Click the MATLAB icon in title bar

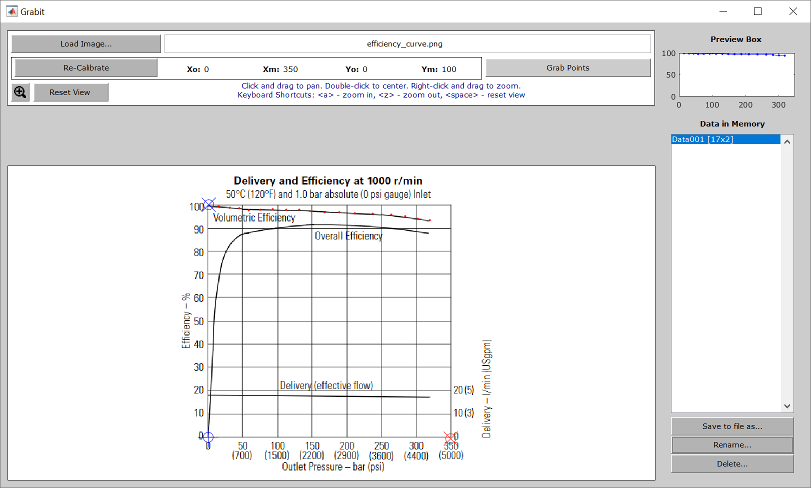[x=11, y=11]
